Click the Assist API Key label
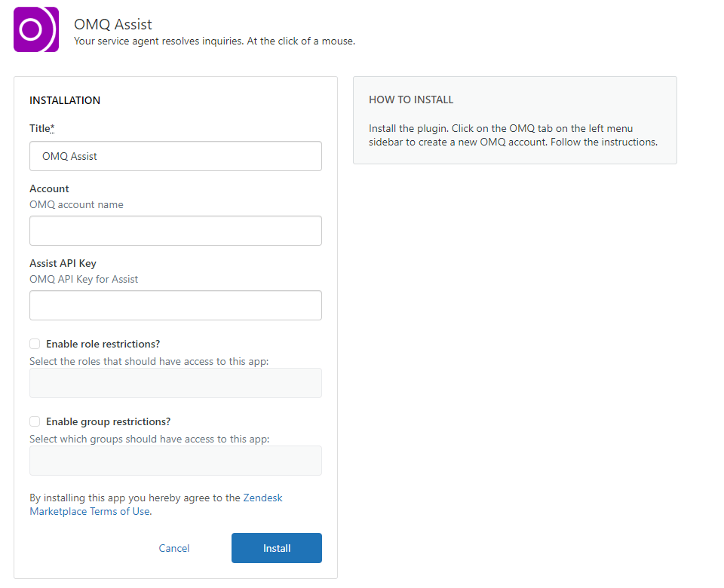This screenshot has height=588, width=724. pos(63,264)
